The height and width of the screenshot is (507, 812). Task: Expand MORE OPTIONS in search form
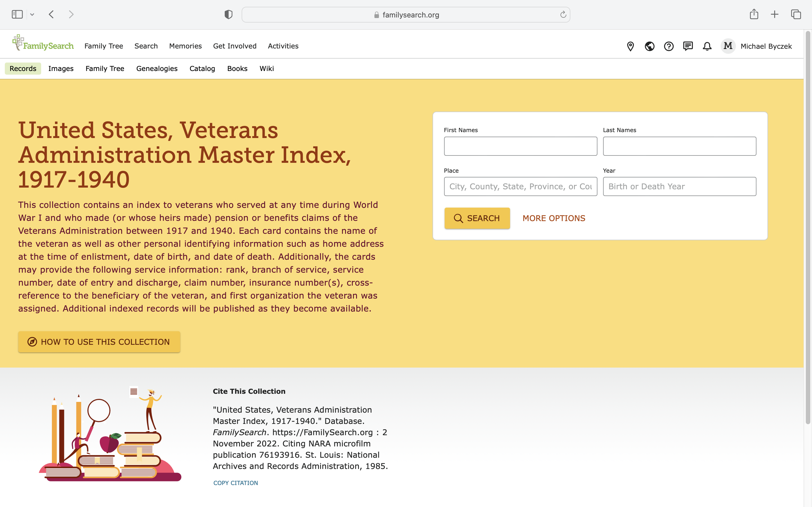coord(554,218)
